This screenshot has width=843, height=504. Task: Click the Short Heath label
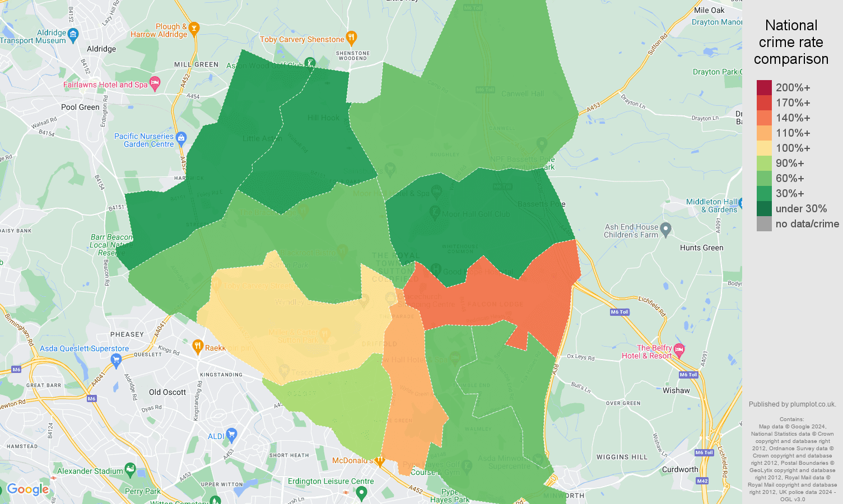(x=289, y=455)
